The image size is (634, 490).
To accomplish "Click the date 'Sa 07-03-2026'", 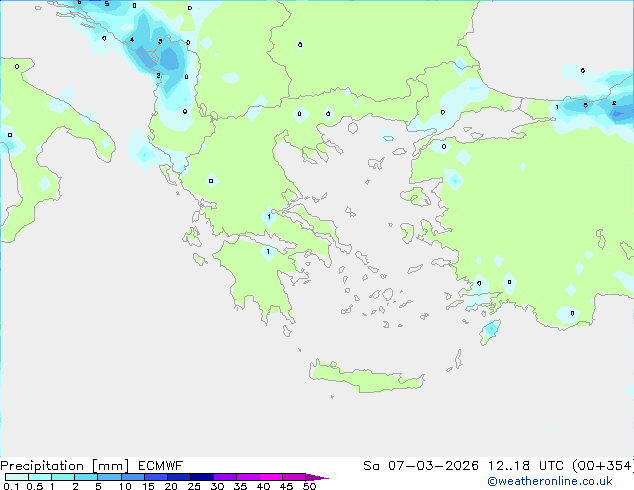I will click(x=421, y=466).
